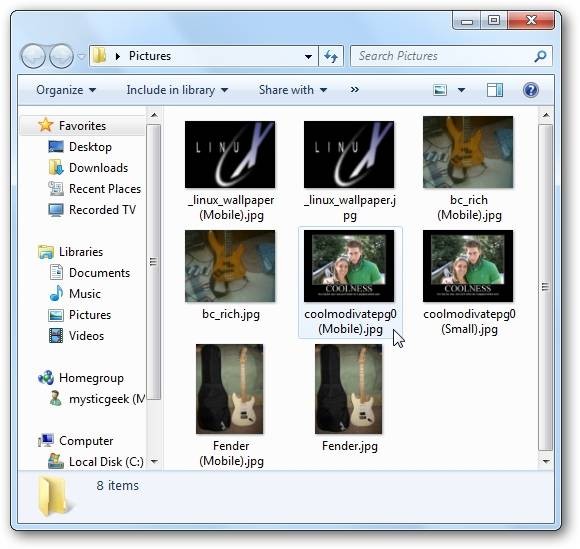Show more toolbar commands chevron

tap(354, 90)
